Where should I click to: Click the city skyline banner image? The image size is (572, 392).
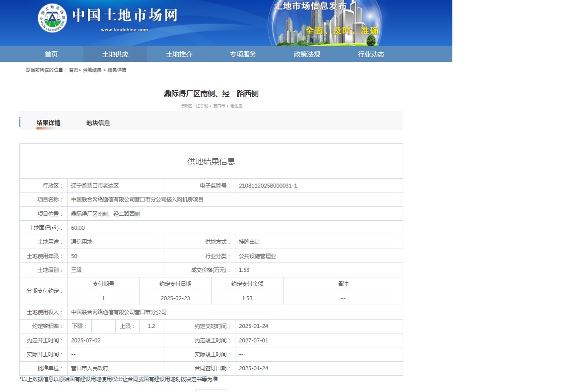click(325, 23)
